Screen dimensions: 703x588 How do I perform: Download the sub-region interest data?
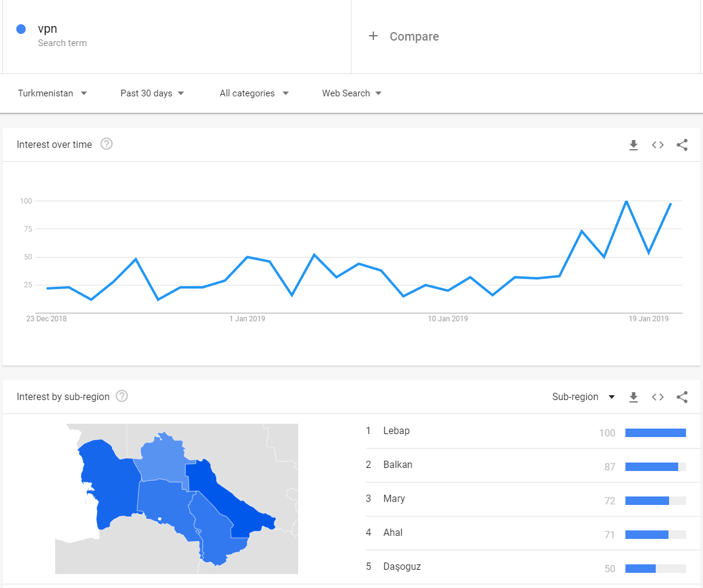(x=633, y=397)
